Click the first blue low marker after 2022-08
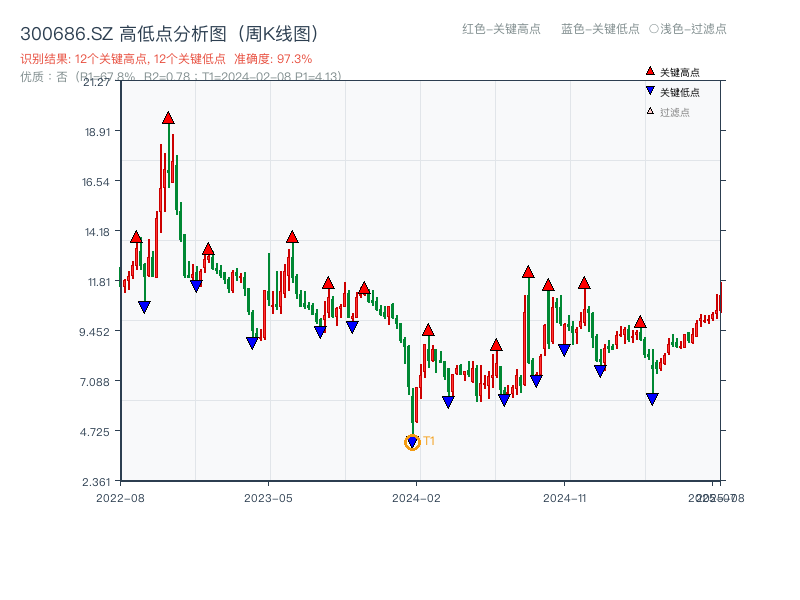800x600 pixels. tap(144, 307)
